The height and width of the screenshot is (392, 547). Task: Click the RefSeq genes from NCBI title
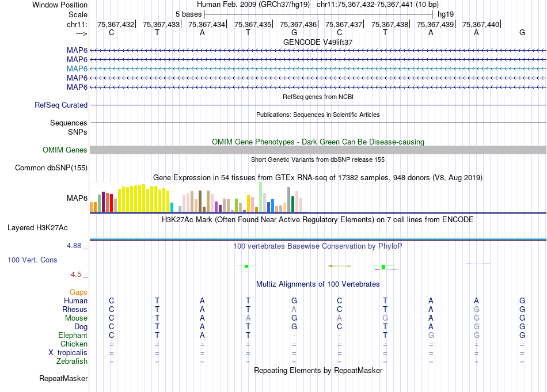coord(318,97)
